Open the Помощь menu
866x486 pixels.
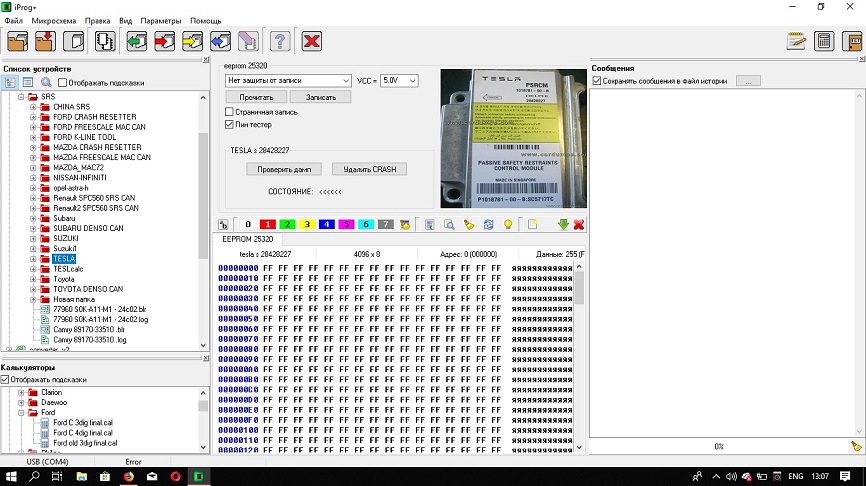[205, 20]
